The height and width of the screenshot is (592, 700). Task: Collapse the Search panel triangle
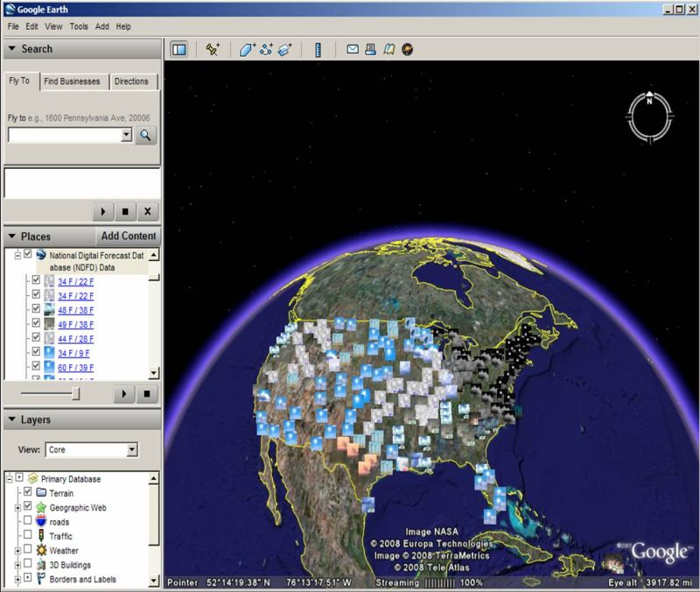(x=12, y=48)
